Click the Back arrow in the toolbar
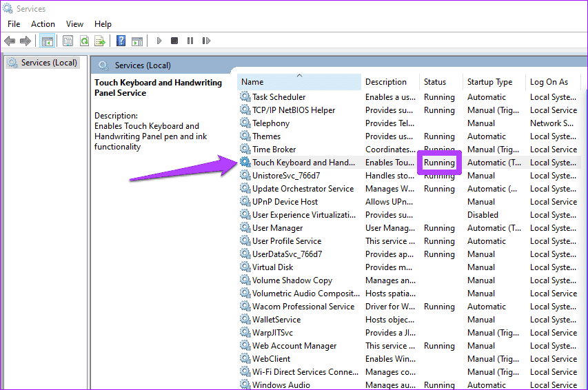 [x=10, y=41]
